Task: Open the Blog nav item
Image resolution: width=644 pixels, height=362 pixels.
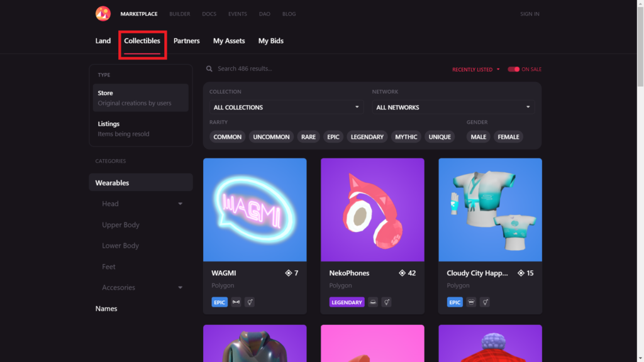Action: pos(289,14)
